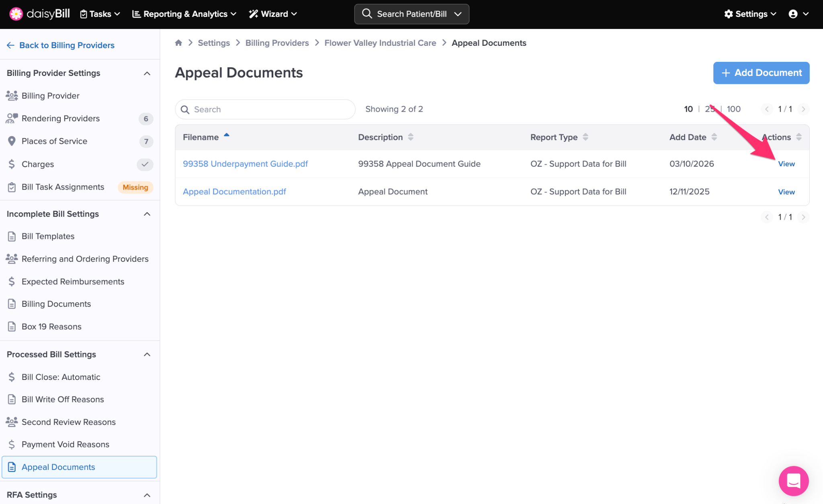Sort by Filename column arrow
Viewport: 823px width, 504px height.
coord(227,136)
